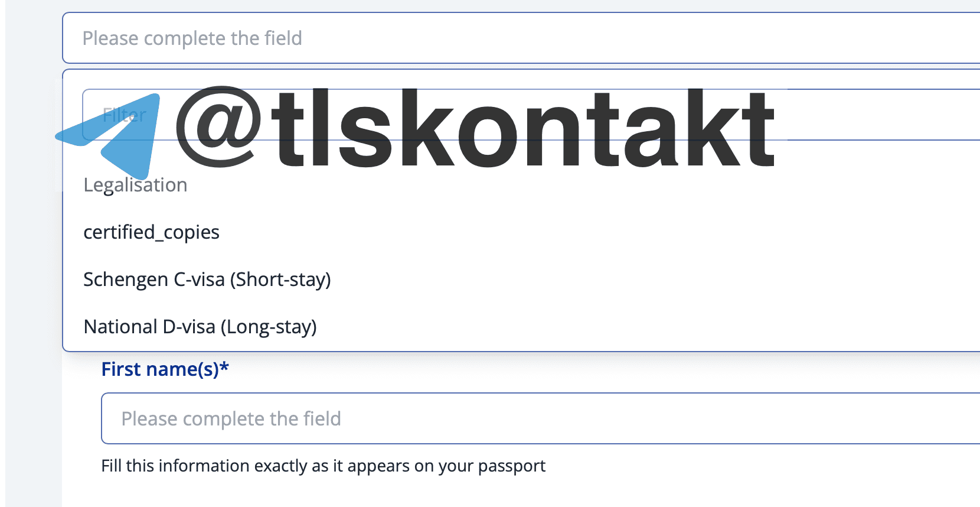Open the top 'Please complete the field' dropdown
The image size is (980, 507).
coord(520,38)
